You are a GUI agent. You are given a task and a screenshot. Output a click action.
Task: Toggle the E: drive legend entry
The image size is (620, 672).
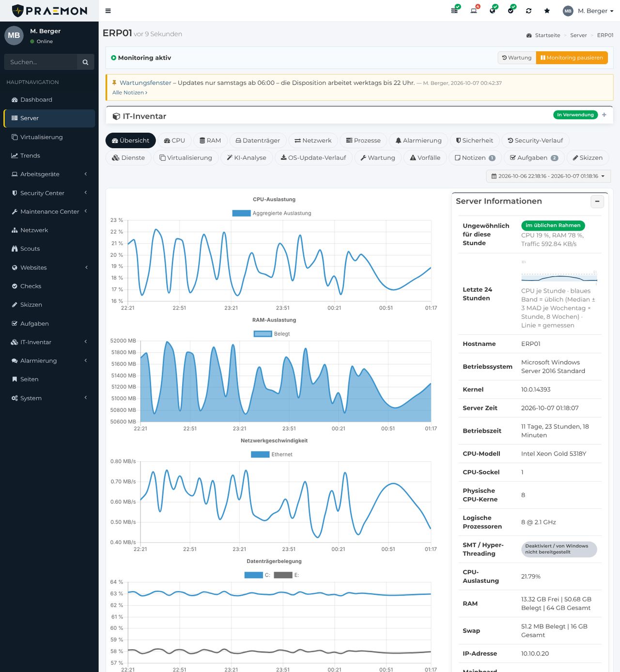pyautogui.click(x=286, y=575)
